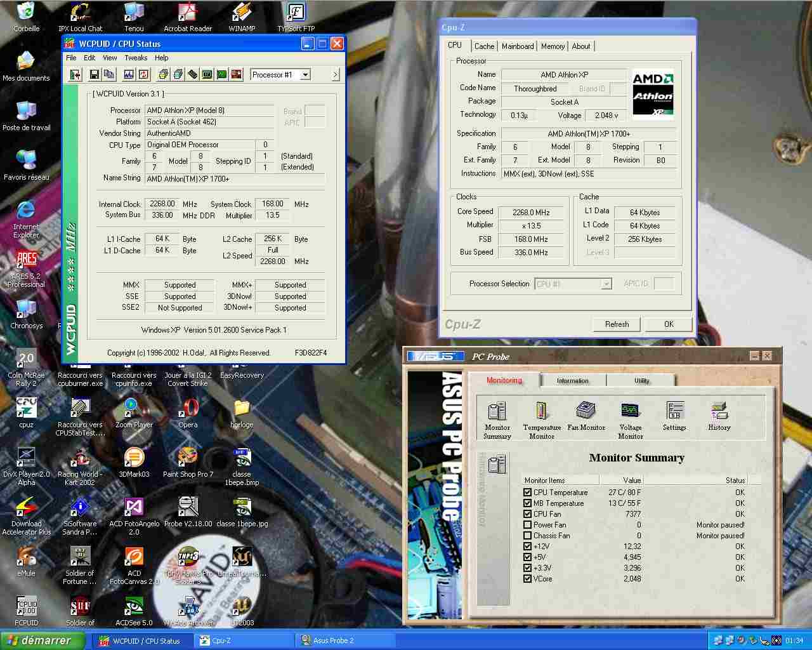Click the save floppy disk toolbar icon in WCPUID
812x650 pixels.
coord(94,75)
